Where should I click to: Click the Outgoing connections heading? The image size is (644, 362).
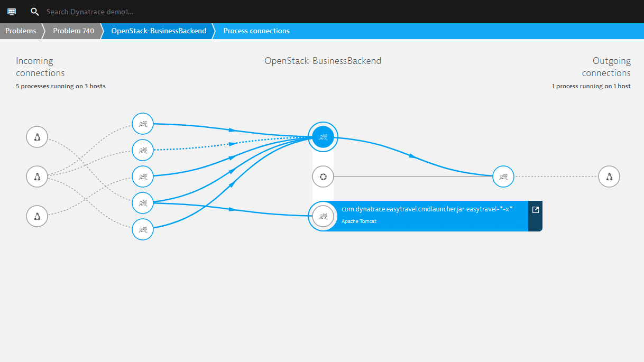(606, 67)
